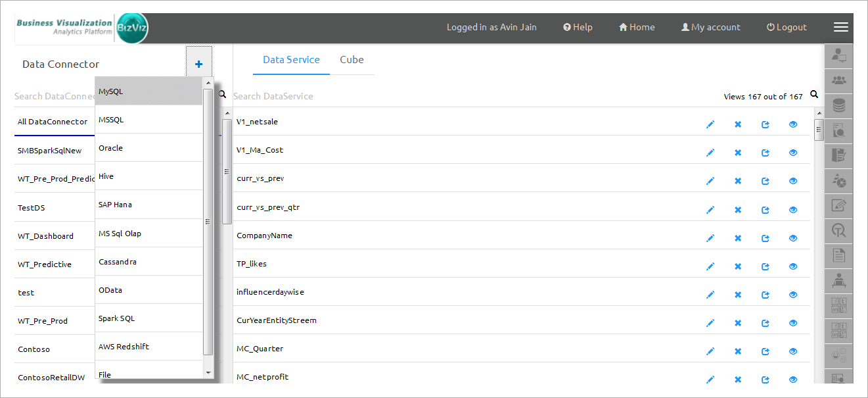This screenshot has height=398, width=868.
Task: Toggle view eye for TP_likes
Action: 793,266
